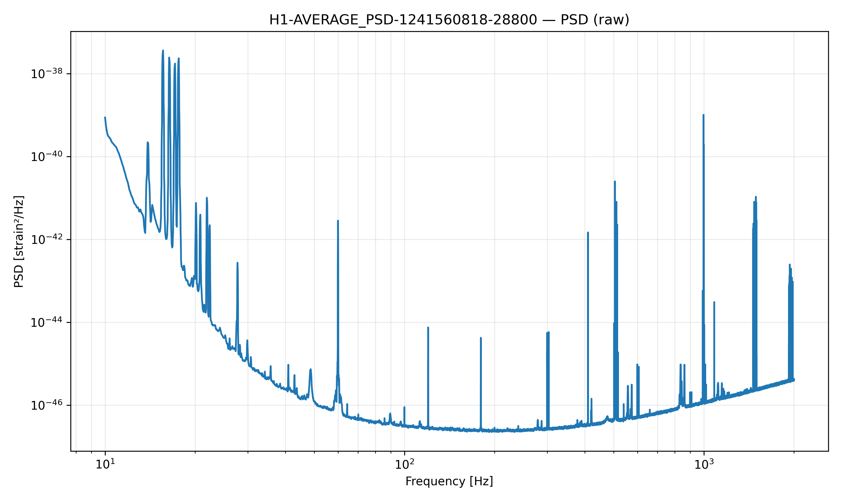The height and width of the screenshot is (504, 841).
Task: Click the 10⁻⁴⁰ y-axis tick label
Action: click(47, 157)
